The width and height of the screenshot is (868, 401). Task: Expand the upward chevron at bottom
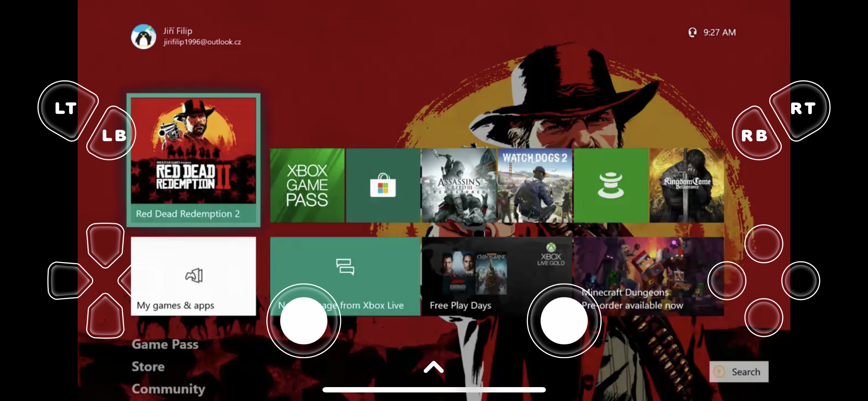pos(434,367)
